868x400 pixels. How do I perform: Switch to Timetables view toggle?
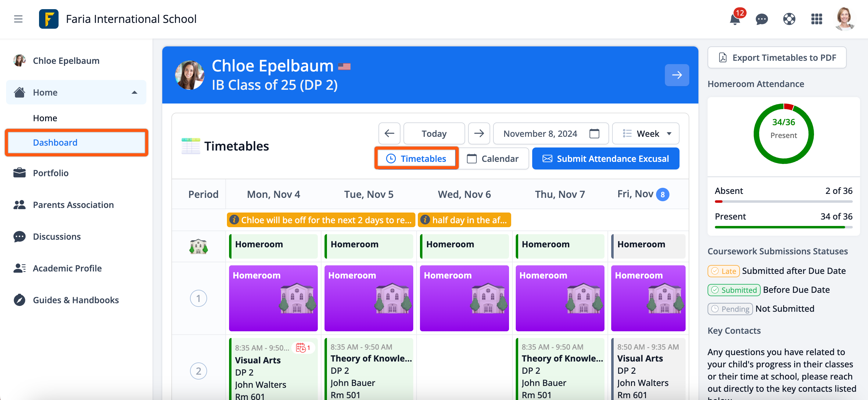point(416,158)
